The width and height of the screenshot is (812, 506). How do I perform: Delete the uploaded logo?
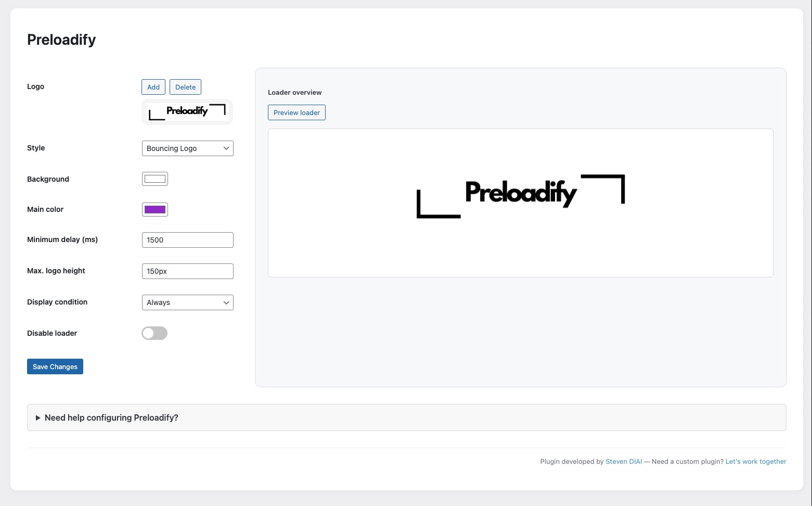[185, 87]
